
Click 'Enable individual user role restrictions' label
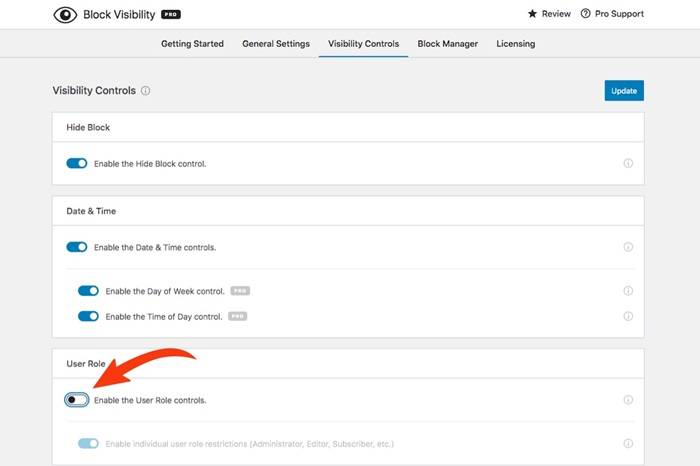click(250, 444)
